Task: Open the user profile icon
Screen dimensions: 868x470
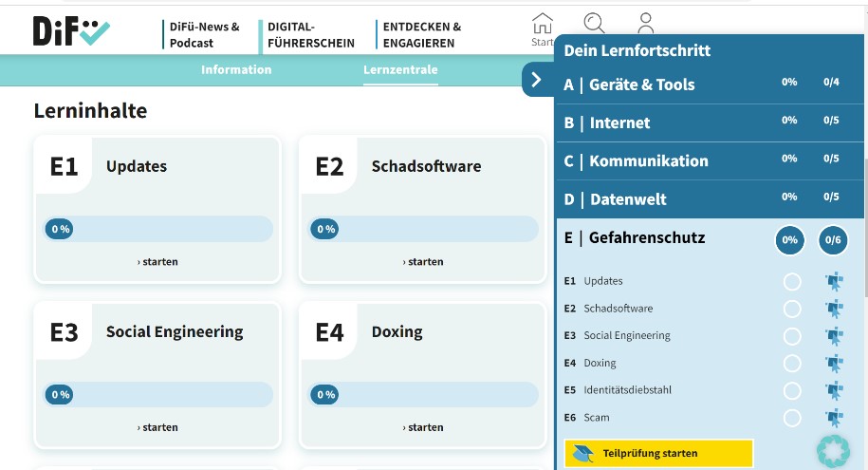Action: point(646,24)
